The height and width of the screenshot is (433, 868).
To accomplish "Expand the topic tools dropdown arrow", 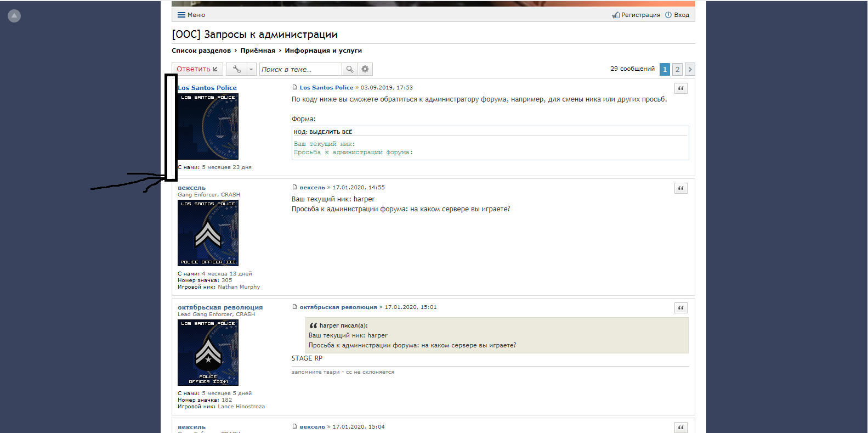I will pos(251,69).
